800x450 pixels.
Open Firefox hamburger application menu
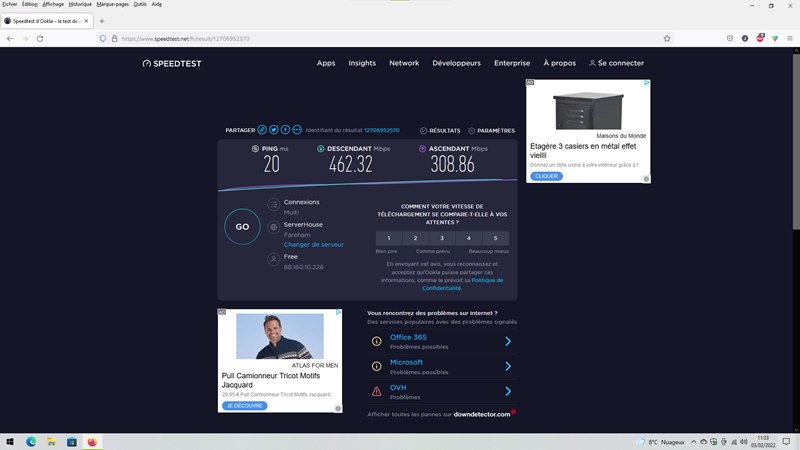[x=790, y=38]
